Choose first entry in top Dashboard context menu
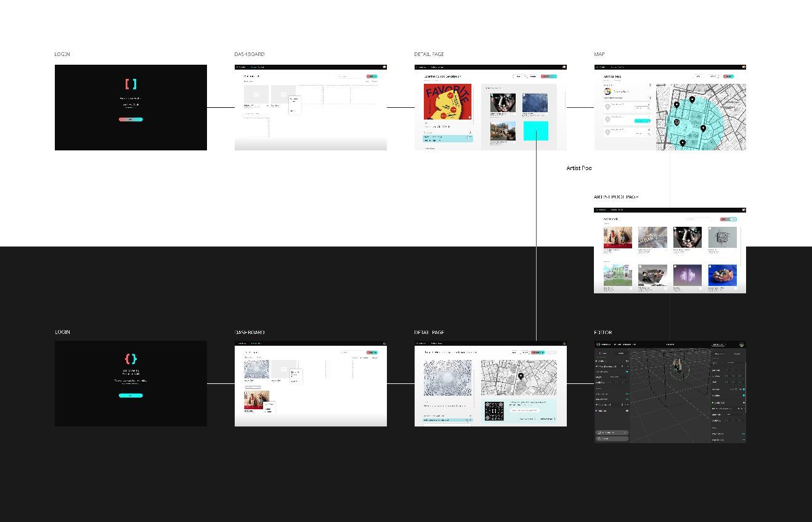The image size is (812, 522). (294, 99)
